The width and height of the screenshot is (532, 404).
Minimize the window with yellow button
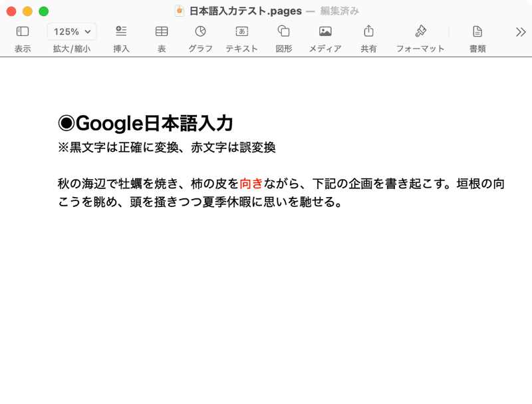point(27,11)
